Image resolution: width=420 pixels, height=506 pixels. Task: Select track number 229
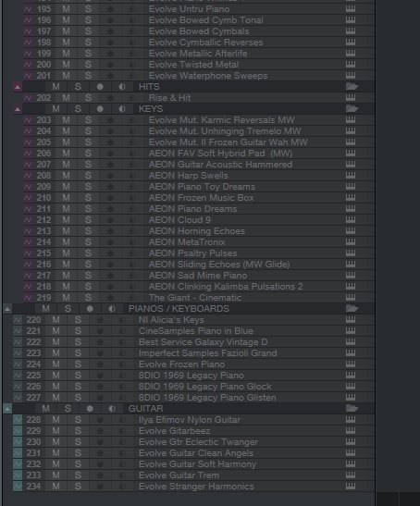[33, 431]
